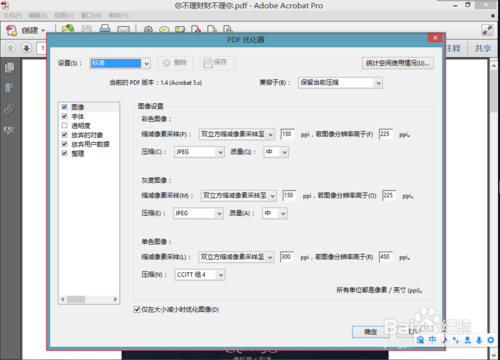Open the Signatures panel in sidebar
This screenshot has height=360, width=500.
9,130
